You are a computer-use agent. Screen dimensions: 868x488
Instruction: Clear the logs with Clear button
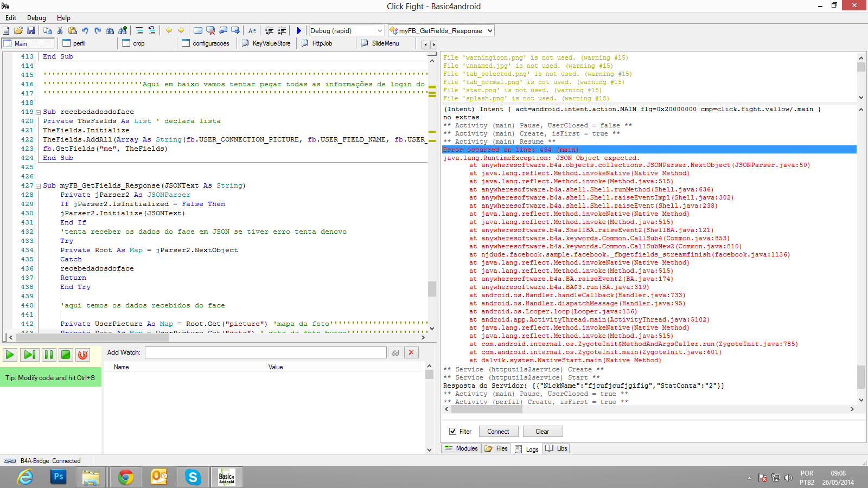[x=542, y=432]
